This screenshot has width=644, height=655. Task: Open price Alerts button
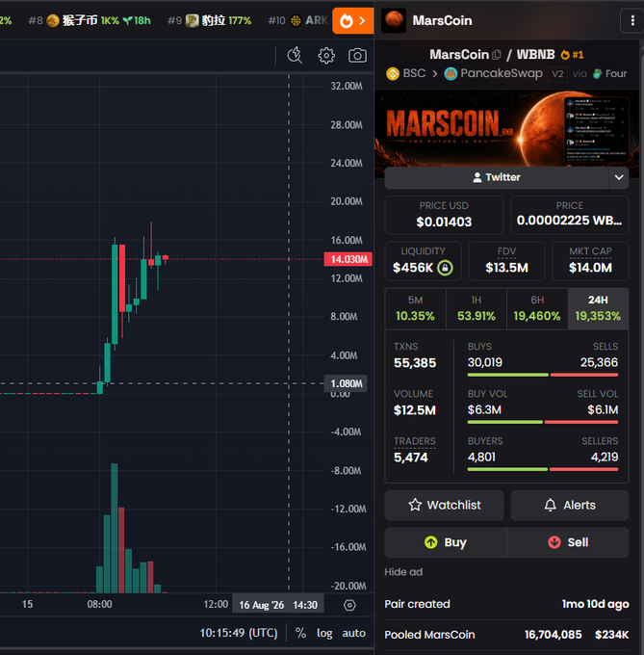tap(570, 505)
